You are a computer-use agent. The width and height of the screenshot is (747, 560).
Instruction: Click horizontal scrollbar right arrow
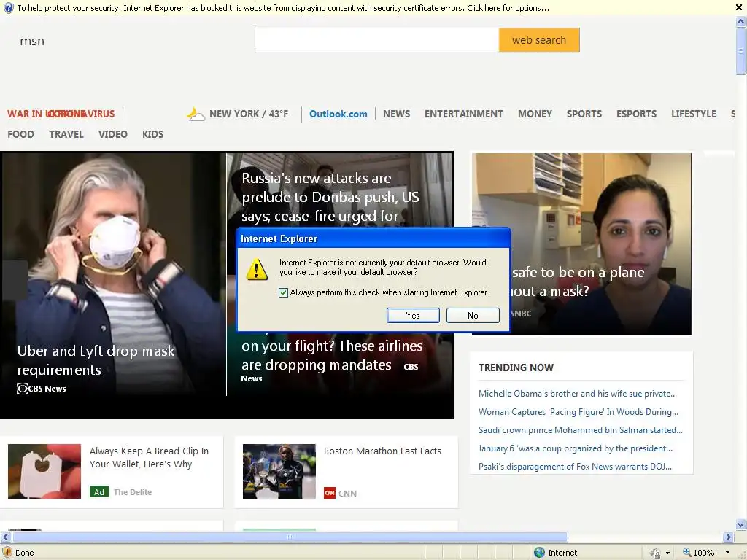[728, 537]
